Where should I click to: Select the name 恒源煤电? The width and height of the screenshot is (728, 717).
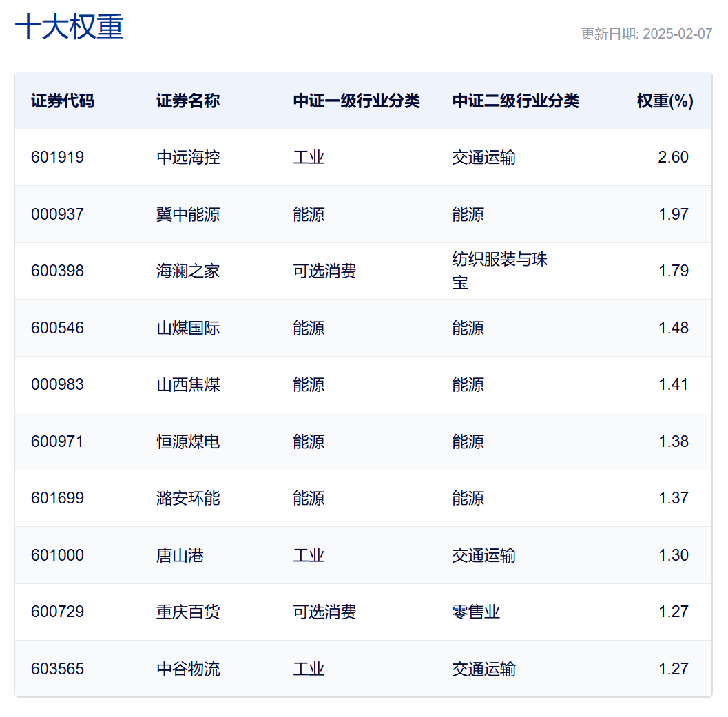188,442
